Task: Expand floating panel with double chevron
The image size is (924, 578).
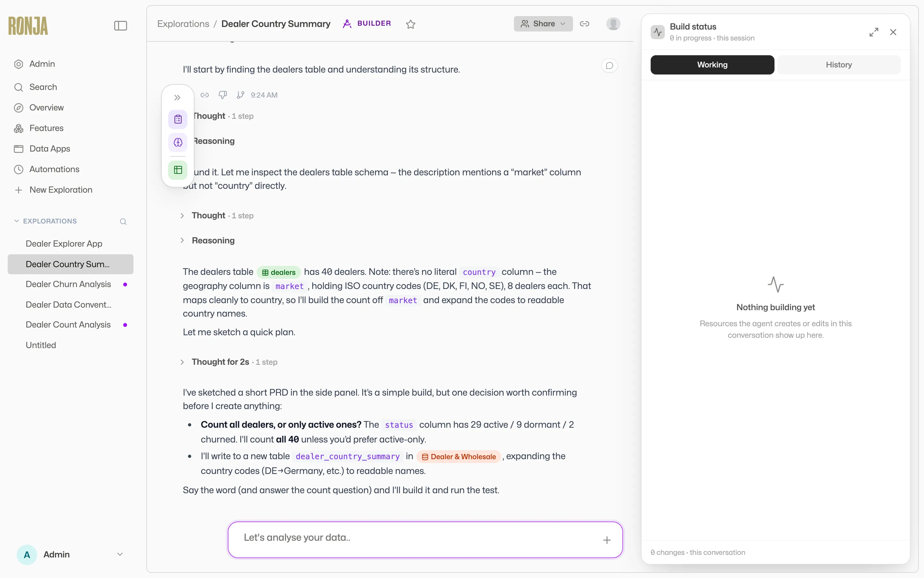Action: 177,98
